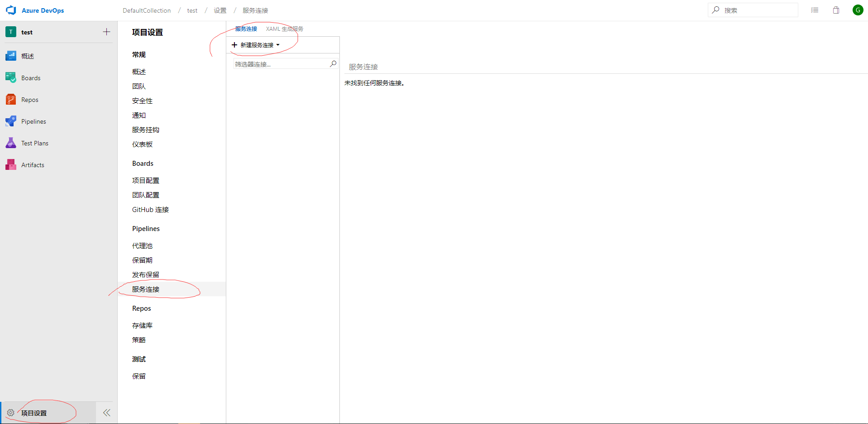
Task: Select the 服务连接 tab
Action: click(x=246, y=29)
